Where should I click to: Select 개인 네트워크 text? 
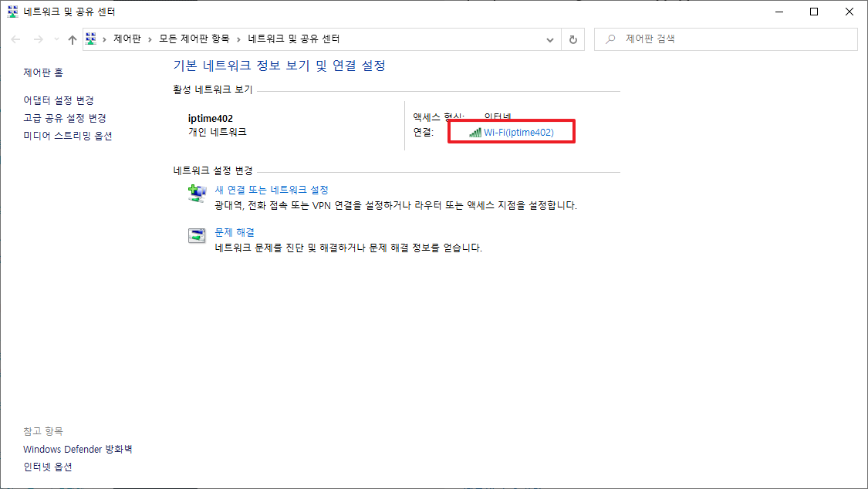(218, 132)
